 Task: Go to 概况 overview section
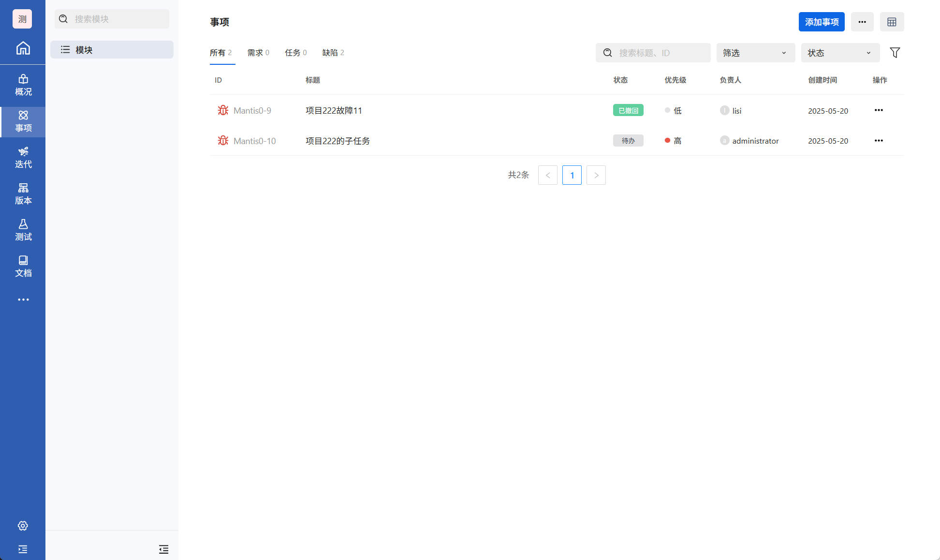tap(23, 85)
